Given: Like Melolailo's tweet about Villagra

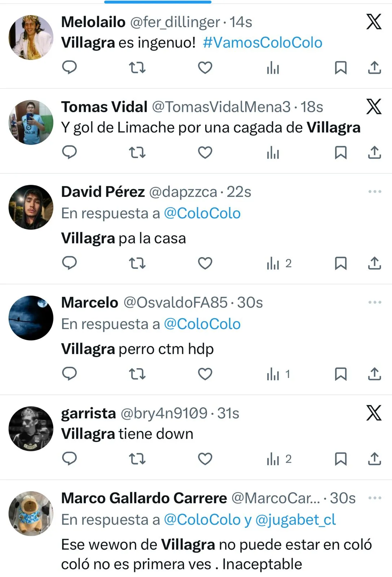Looking at the screenshot, I should [x=205, y=67].
